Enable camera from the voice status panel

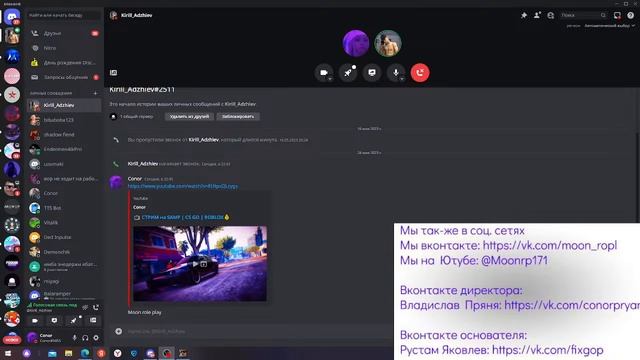[x=35, y=320]
